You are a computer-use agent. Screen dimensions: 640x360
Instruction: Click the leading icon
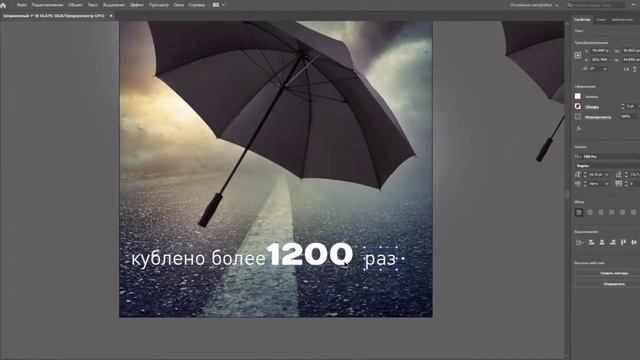(619, 174)
